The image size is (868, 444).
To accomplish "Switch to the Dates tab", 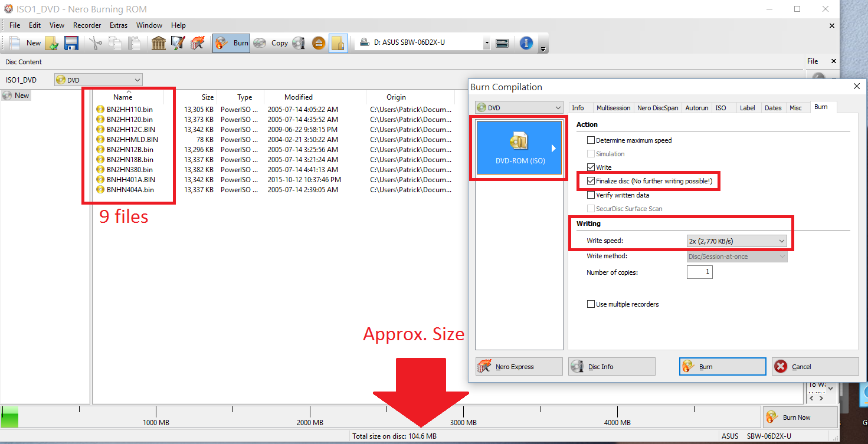I will (773, 108).
